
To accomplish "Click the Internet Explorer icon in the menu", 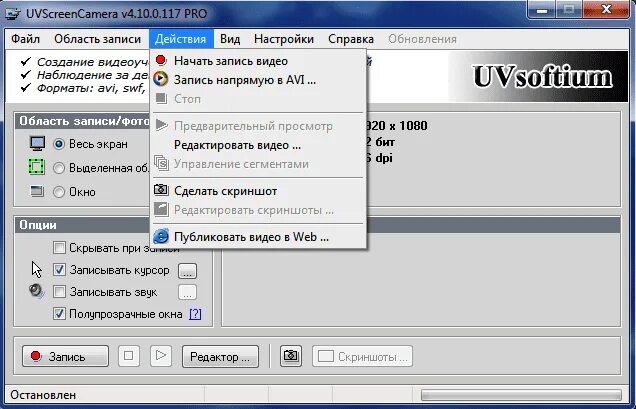I will 161,236.
